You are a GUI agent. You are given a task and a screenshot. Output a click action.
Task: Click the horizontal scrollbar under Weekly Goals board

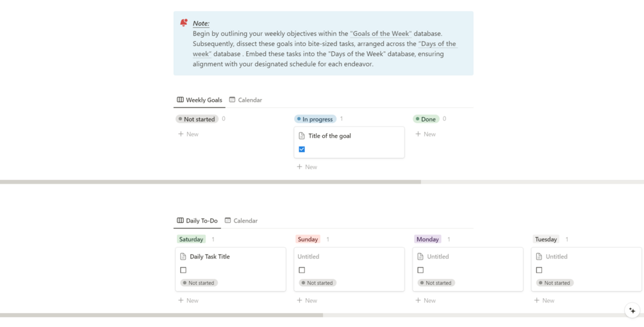210,182
